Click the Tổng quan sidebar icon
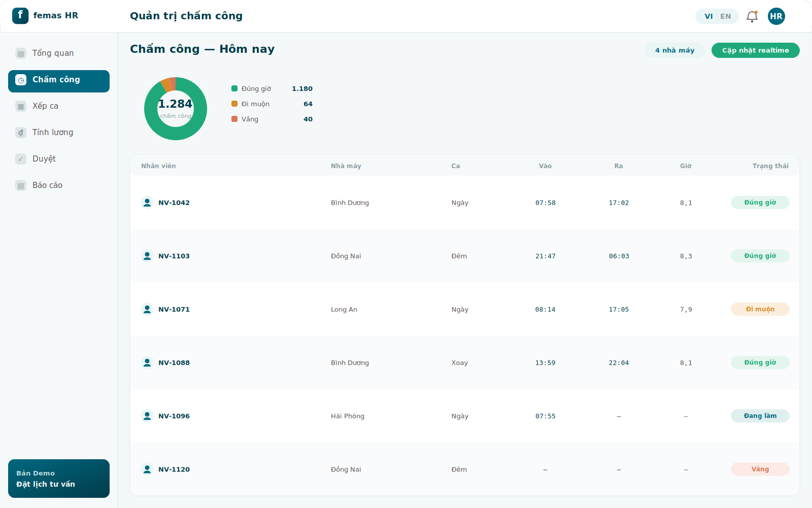 [x=21, y=53]
